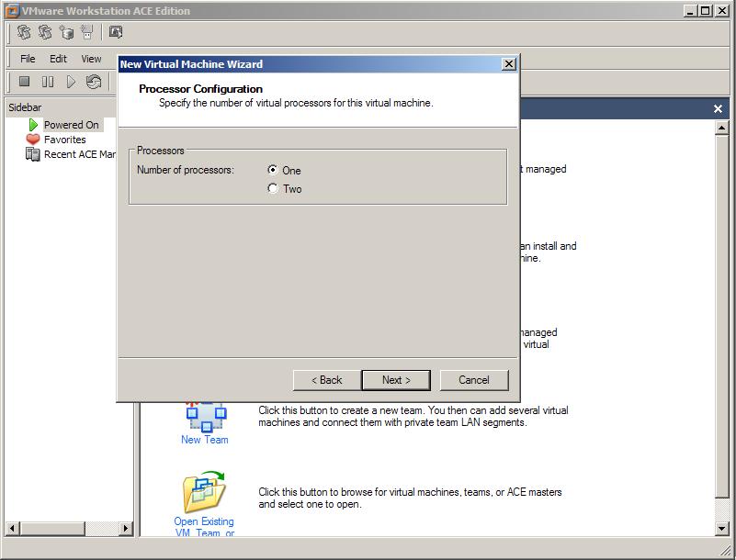The height and width of the screenshot is (560, 736).
Task: Click the Open Existing VM folder icon
Action: point(204,493)
